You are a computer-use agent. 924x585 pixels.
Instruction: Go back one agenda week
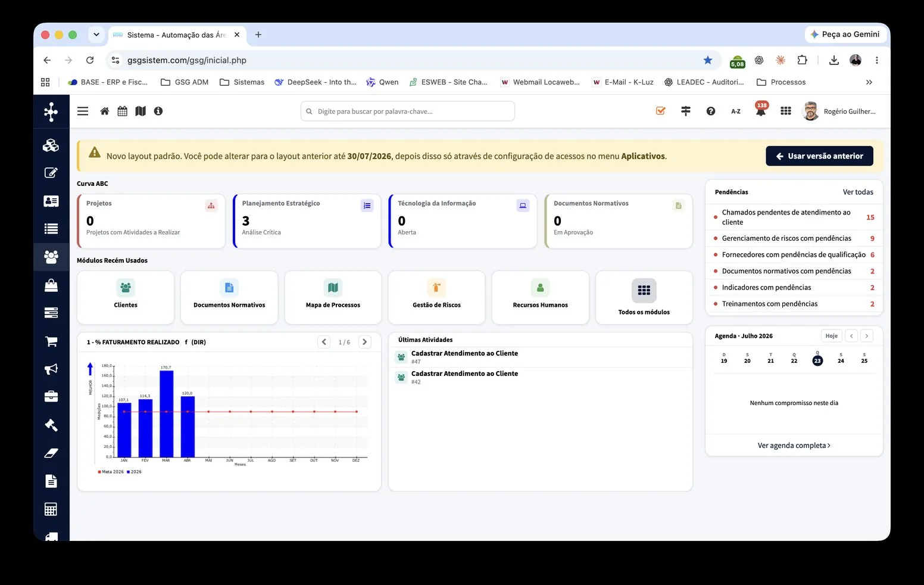coord(852,336)
